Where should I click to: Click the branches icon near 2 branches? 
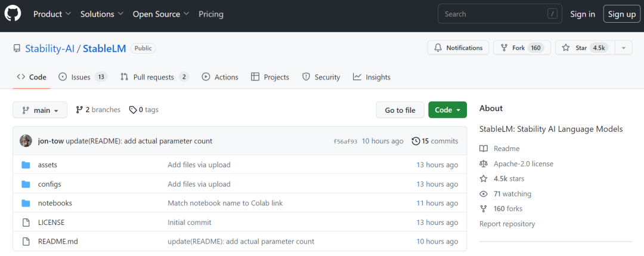coord(79,110)
